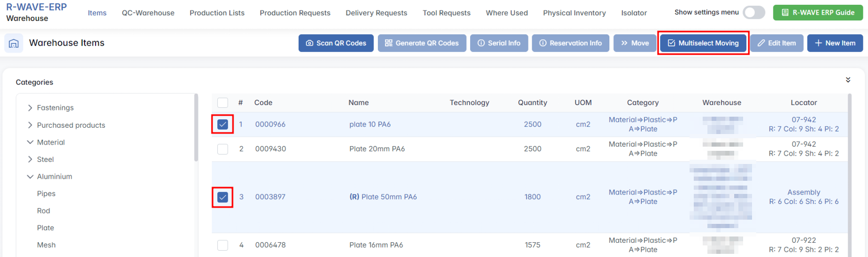
Task: Uncheck the checkbox for item 0000966
Action: pyautogui.click(x=223, y=125)
